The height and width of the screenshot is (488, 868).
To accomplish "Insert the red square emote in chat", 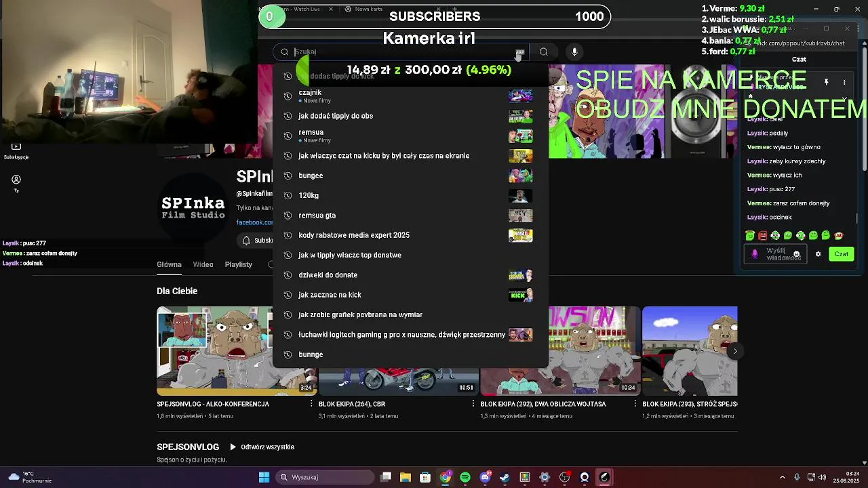I will tap(762, 236).
